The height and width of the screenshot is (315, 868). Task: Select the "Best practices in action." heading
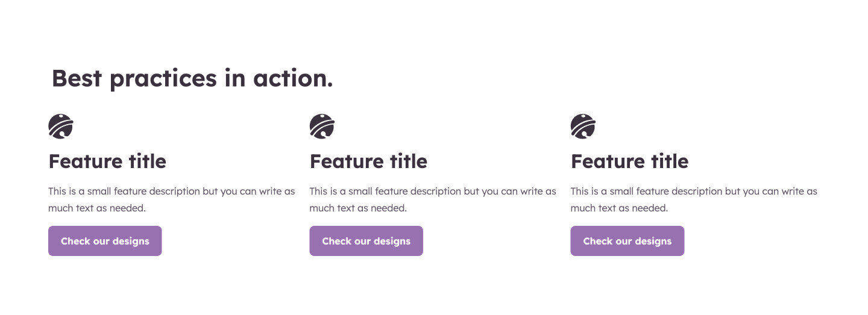(x=192, y=78)
